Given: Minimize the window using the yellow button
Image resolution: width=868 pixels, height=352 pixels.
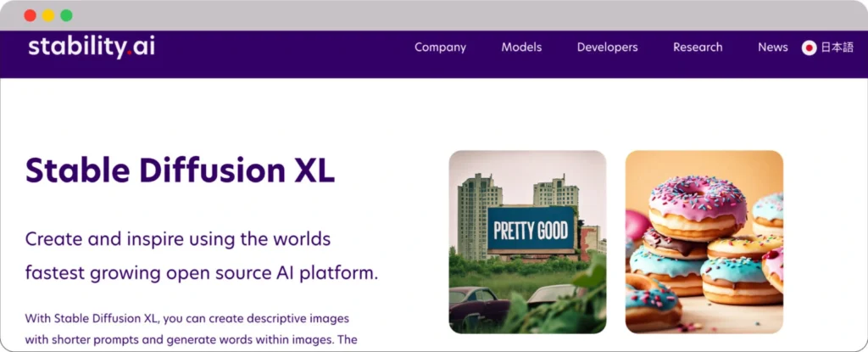Looking at the screenshot, I should pos(48,15).
